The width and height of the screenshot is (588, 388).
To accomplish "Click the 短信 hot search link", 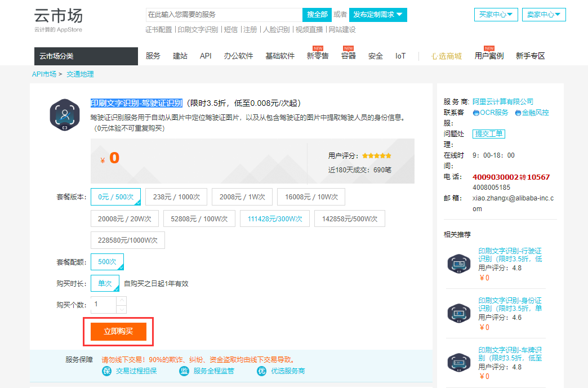I will (x=230, y=30).
